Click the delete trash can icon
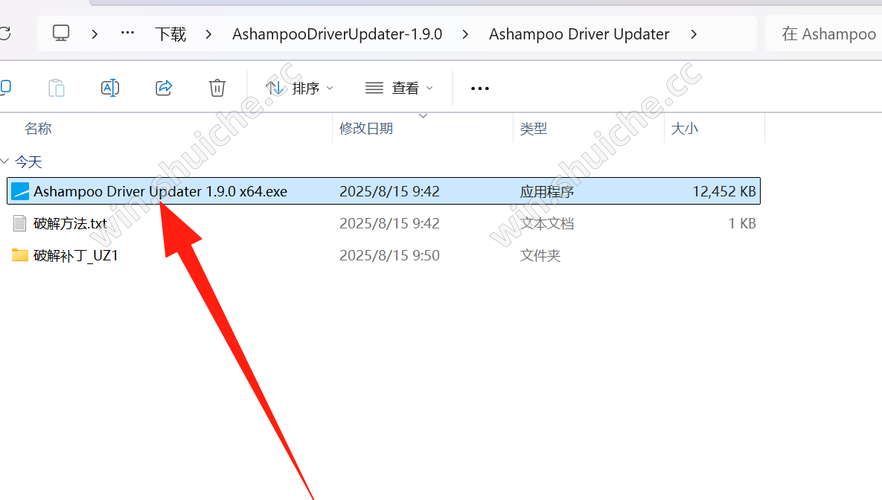 click(217, 88)
